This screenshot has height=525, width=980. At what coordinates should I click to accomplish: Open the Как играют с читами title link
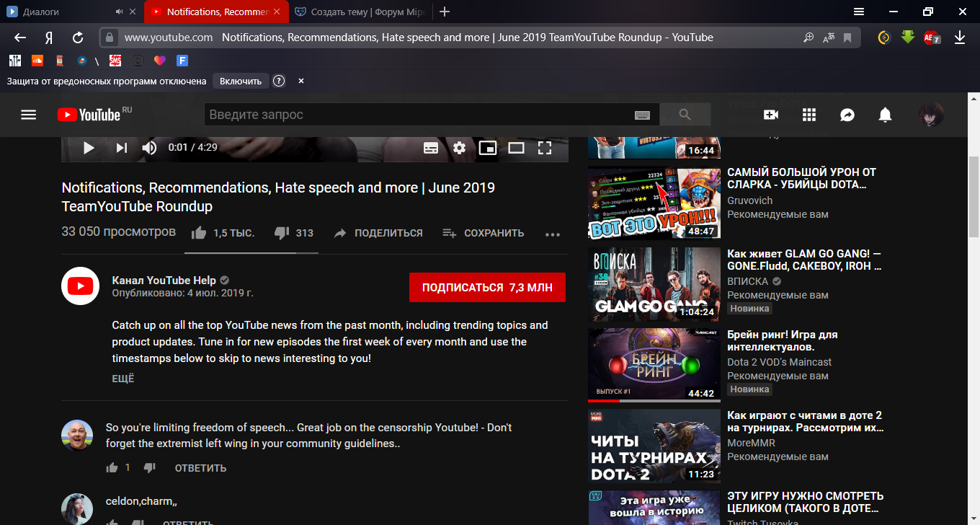click(805, 421)
